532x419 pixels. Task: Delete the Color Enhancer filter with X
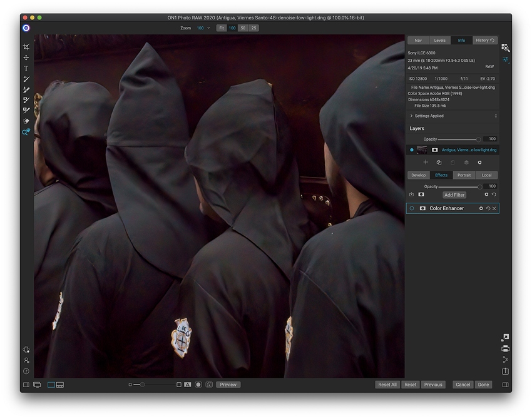pyautogui.click(x=494, y=208)
